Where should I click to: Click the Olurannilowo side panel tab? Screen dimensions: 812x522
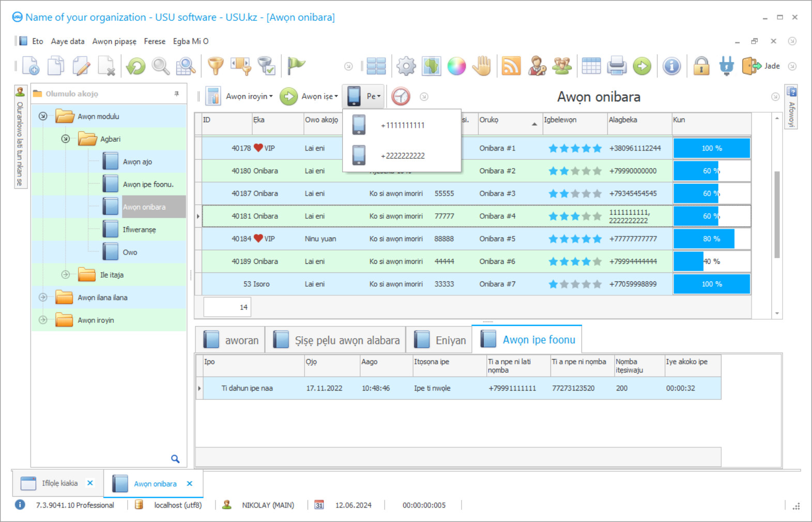pos(20,138)
